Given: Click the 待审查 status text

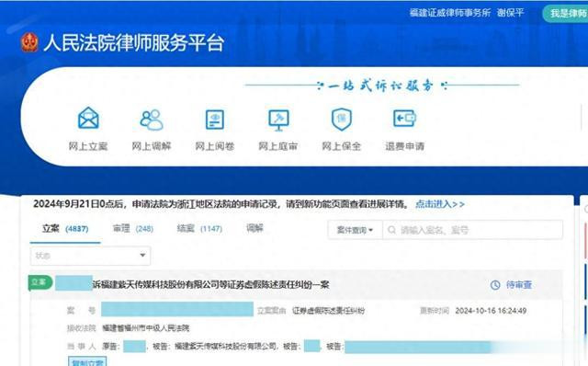Looking at the screenshot, I should coord(519,285).
